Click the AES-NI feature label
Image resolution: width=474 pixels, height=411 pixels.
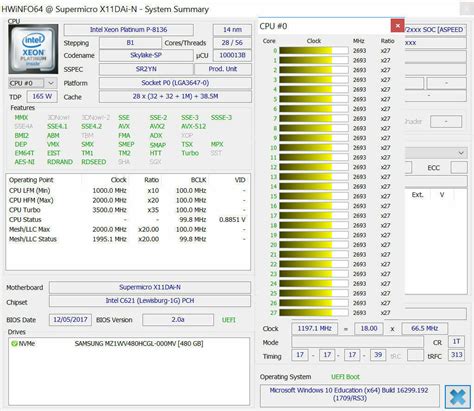pyautogui.click(x=25, y=162)
